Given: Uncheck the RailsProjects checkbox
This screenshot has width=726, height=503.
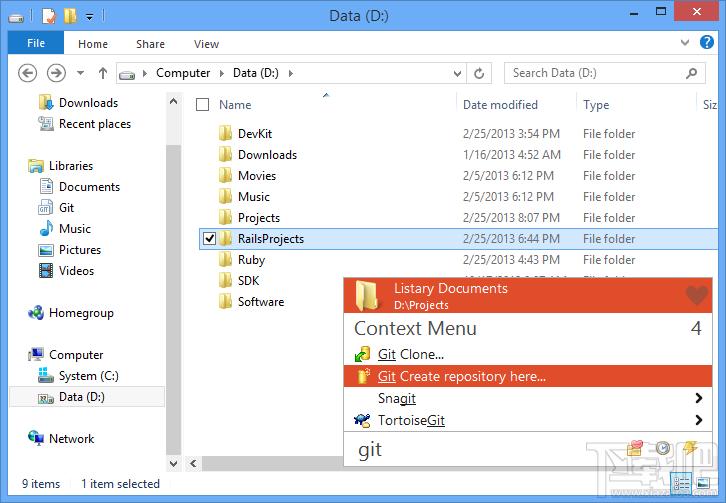Looking at the screenshot, I should [209, 239].
